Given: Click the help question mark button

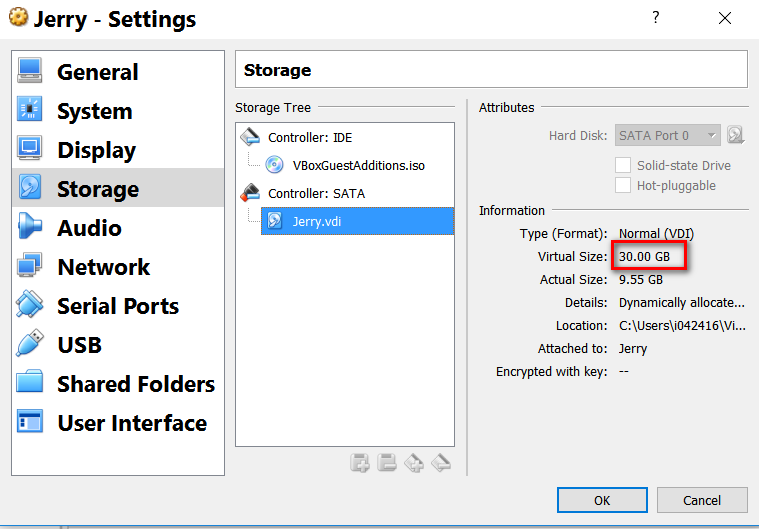Looking at the screenshot, I should tap(655, 18).
